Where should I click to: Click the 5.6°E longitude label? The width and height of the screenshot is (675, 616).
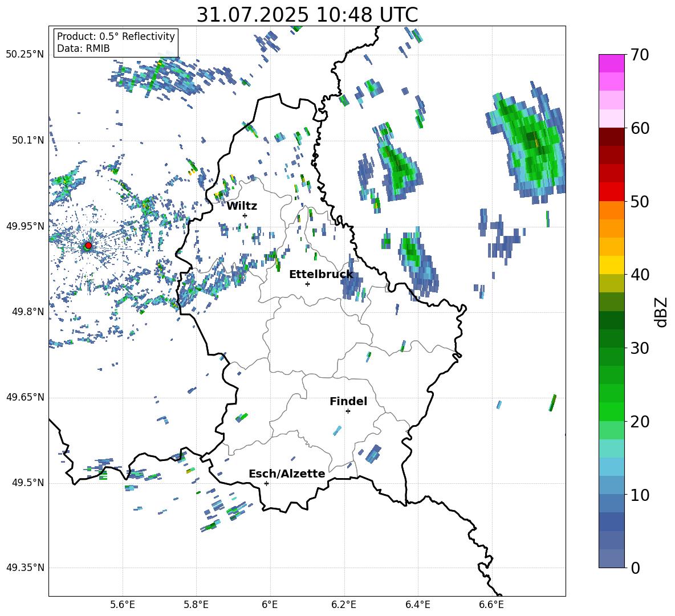[123, 605]
